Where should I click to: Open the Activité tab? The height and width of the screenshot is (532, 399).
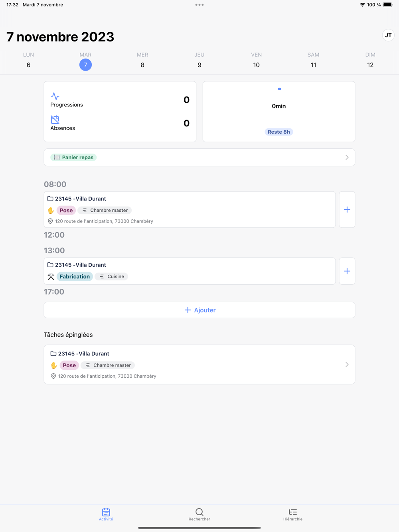coord(106,514)
